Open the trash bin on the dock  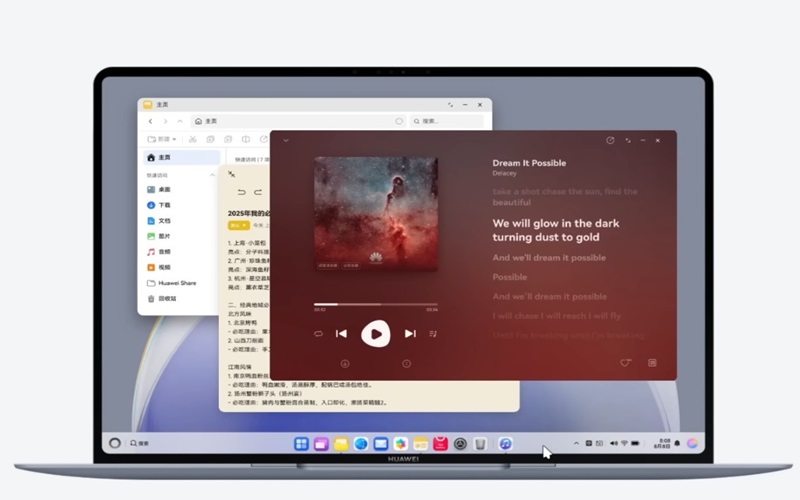point(480,444)
